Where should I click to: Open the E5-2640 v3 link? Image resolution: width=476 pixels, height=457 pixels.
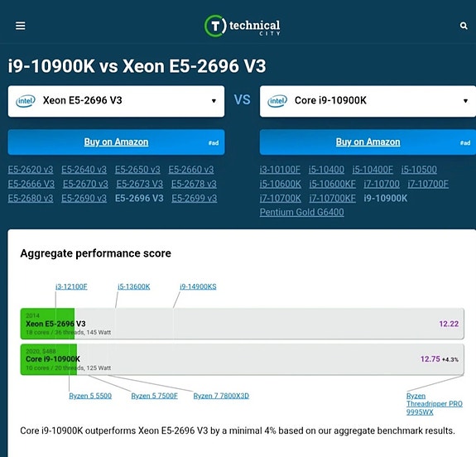pyautogui.click(x=84, y=170)
